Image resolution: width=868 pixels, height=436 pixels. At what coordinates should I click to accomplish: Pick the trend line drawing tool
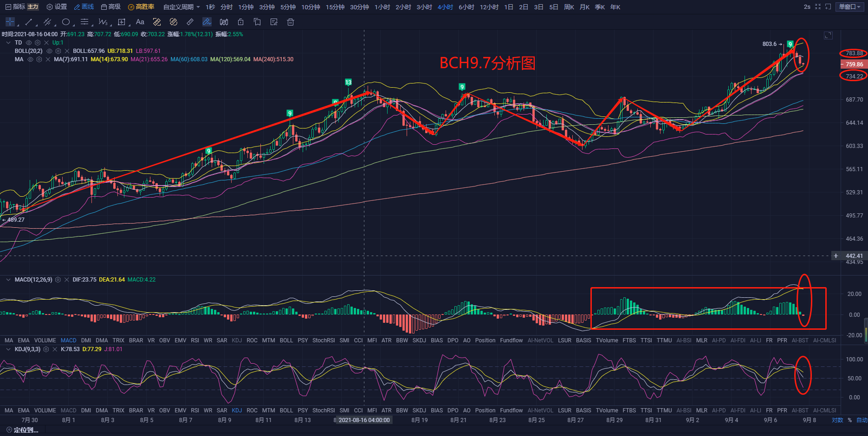(x=28, y=22)
